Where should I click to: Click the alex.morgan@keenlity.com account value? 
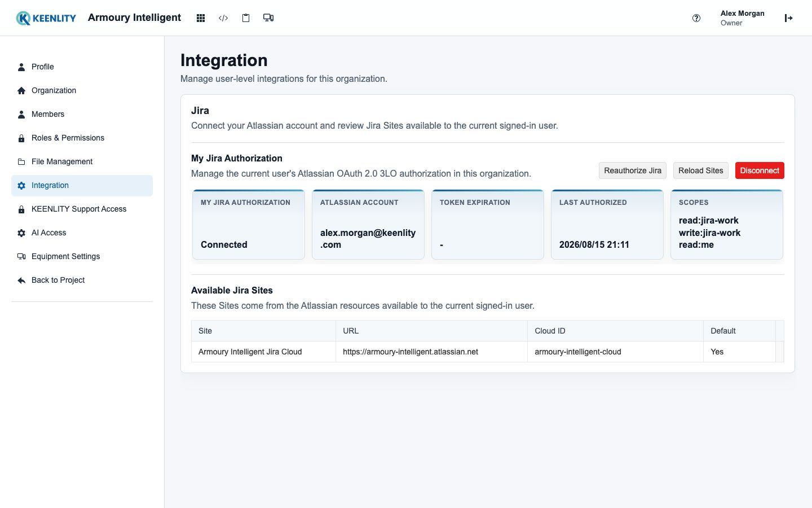coord(368,239)
